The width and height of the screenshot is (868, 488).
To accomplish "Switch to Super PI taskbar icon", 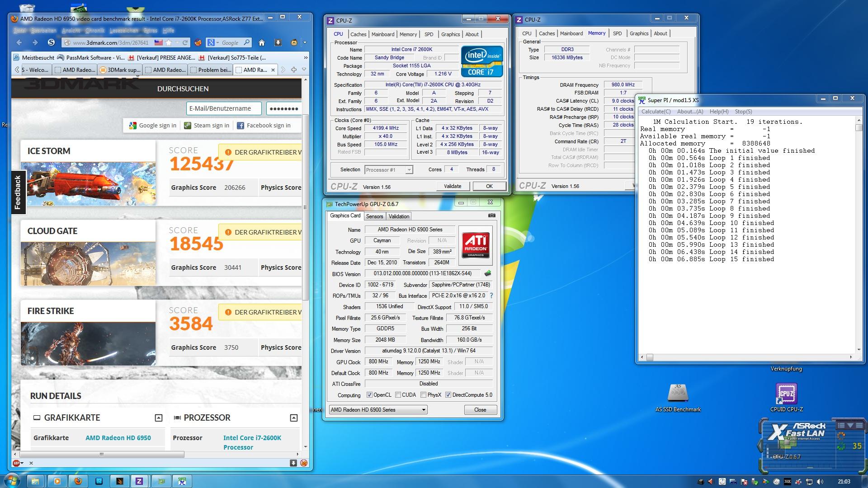I will pyautogui.click(x=182, y=481).
